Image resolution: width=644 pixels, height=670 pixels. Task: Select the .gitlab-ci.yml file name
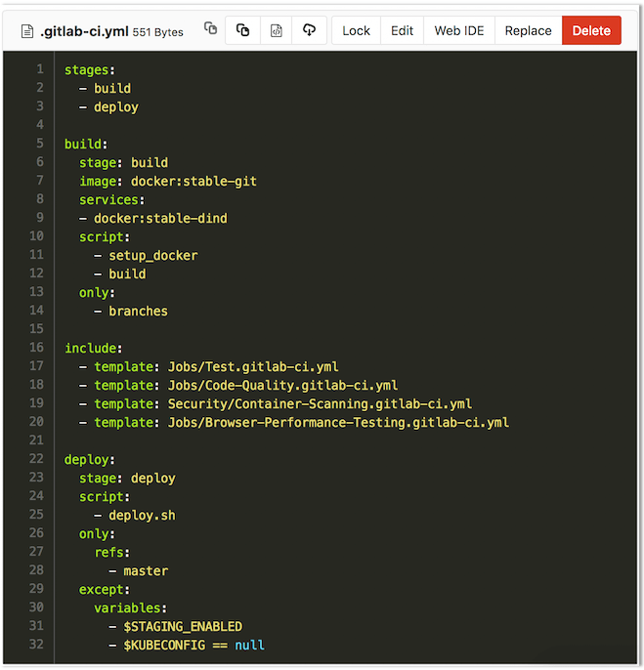[84, 31]
